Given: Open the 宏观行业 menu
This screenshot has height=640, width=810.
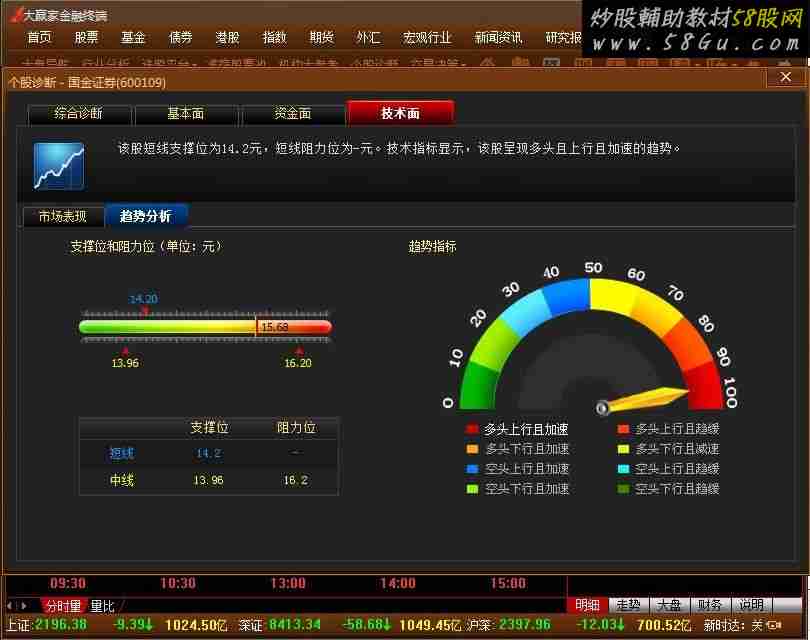Looking at the screenshot, I should click(427, 37).
